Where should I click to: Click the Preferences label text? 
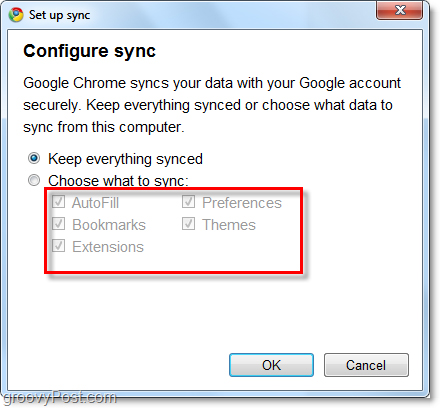coord(242,203)
